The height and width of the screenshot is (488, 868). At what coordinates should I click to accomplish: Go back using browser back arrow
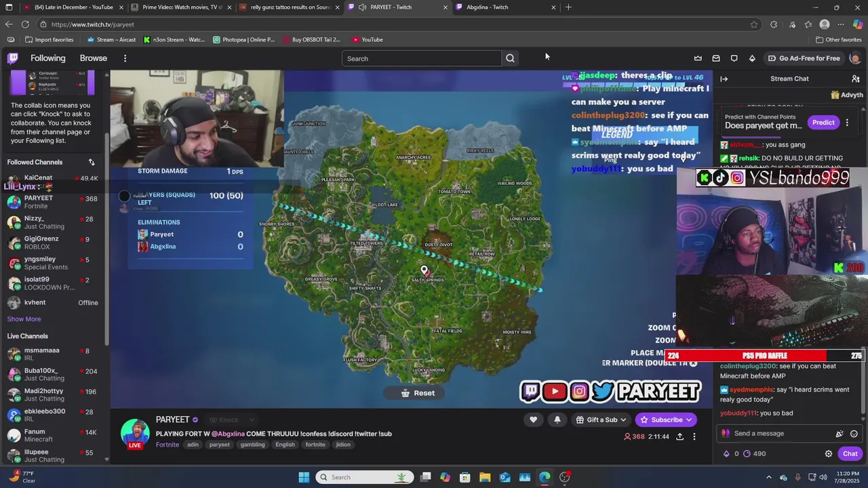[8, 24]
